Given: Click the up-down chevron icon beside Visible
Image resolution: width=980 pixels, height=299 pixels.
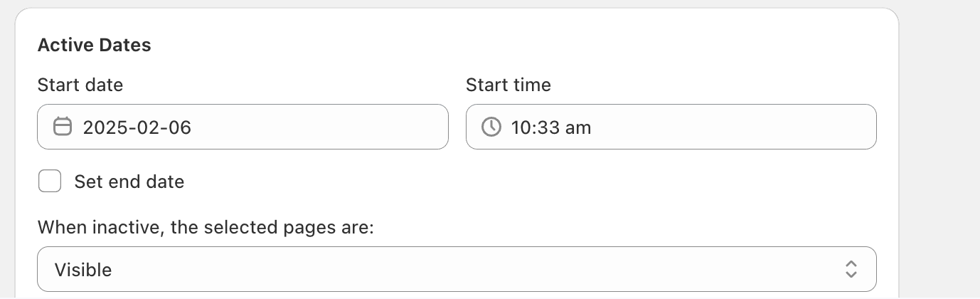Looking at the screenshot, I should tap(851, 269).
